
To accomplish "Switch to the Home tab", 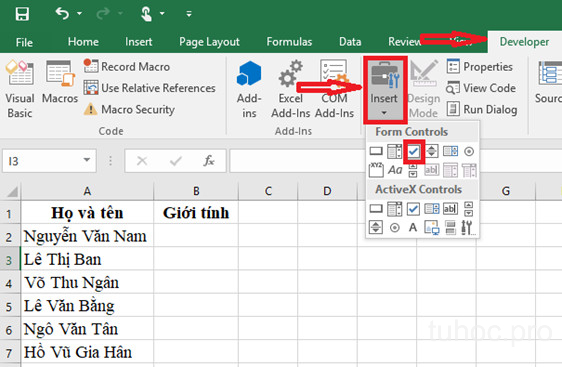I will [x=83, y=42].
